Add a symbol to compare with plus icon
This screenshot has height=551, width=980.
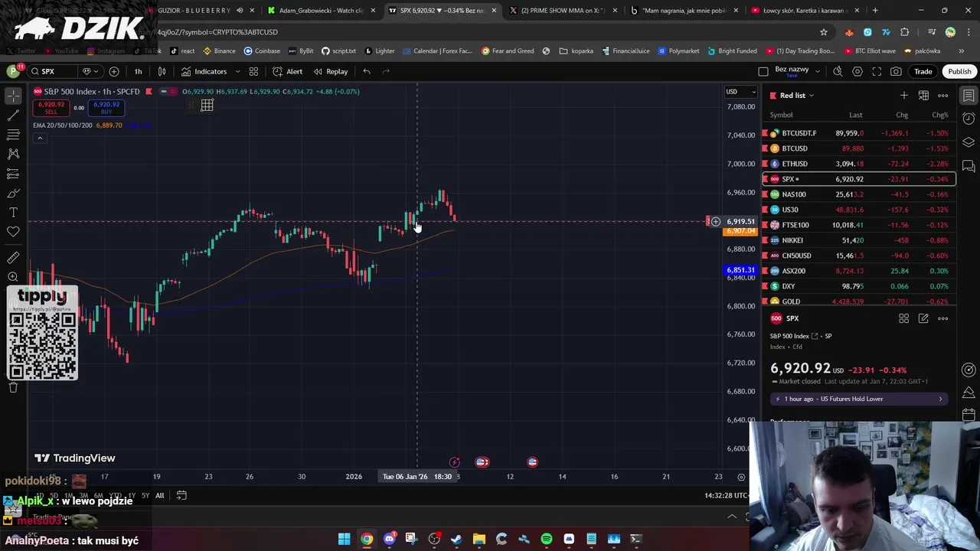(114, 71)
